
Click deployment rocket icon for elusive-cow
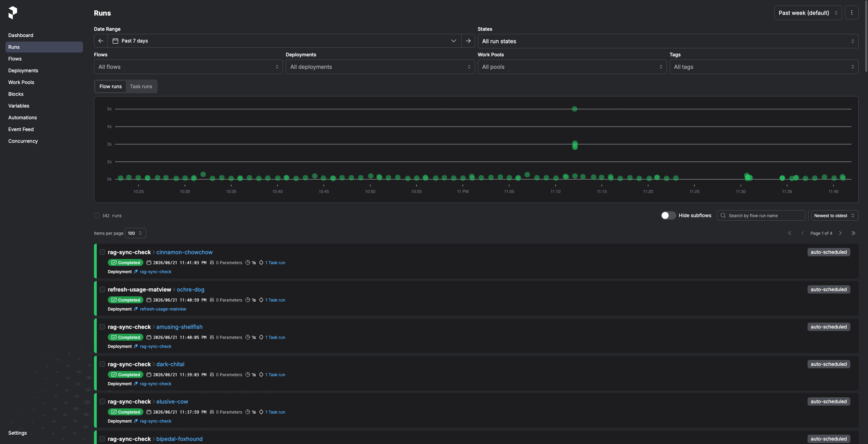point(136,421)
